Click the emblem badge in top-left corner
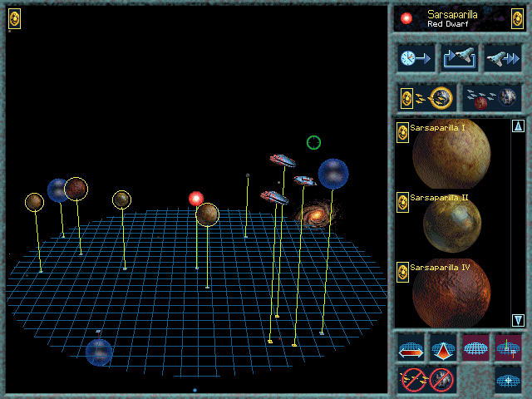 tap(15, 19)
